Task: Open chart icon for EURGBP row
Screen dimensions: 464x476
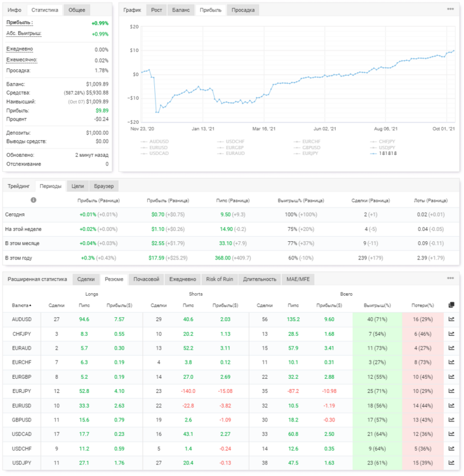Action: [451, 377]
